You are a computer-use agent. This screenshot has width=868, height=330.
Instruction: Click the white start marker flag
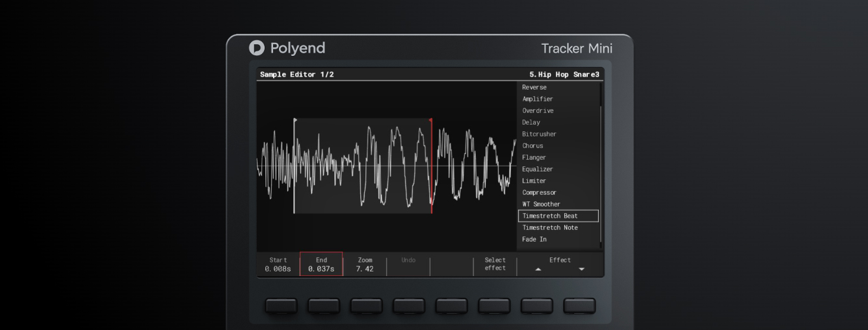296,120
